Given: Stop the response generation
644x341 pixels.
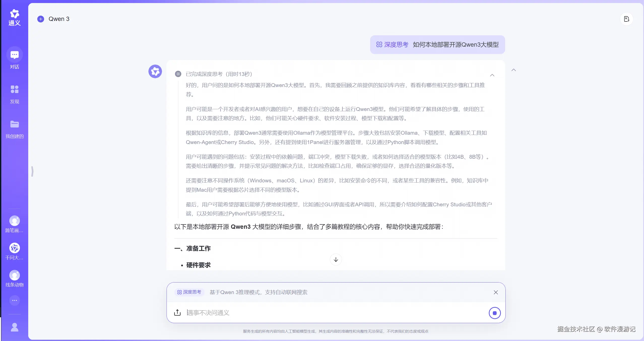Looking at the screenshot, I should point(494,313).
